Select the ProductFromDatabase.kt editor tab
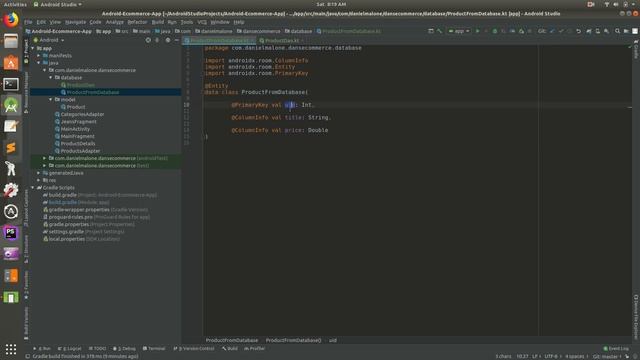This screenshot has width=640, height=360. pos(219,40)
